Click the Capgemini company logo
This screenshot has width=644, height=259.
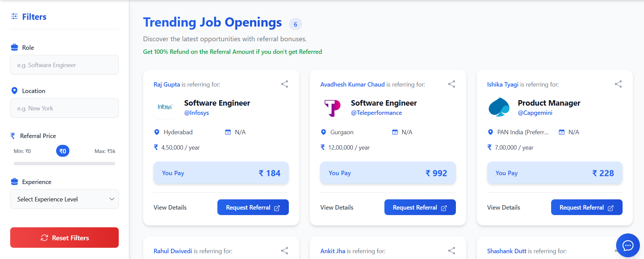[499, 107]
